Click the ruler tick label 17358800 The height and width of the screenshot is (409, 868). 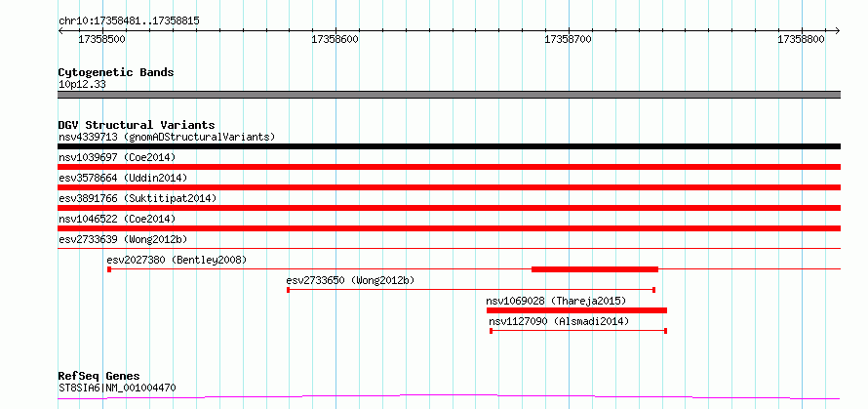click(x=801, y=39)
